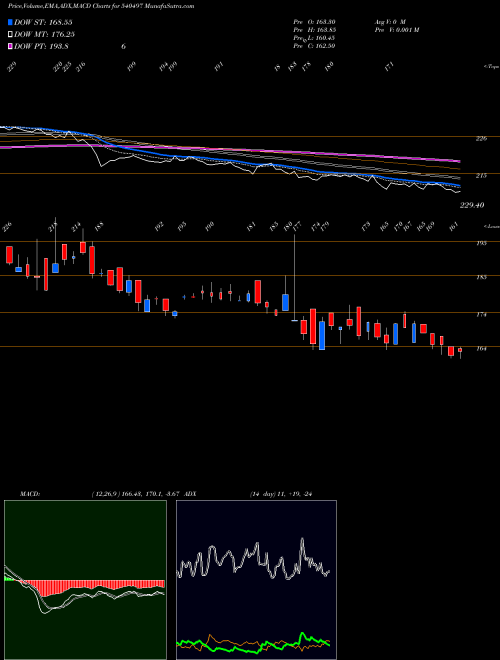Click the 193 candlestick axis label
Image resolution: width=500 pixels, height=660 pixels.
(x=481, y=243)
